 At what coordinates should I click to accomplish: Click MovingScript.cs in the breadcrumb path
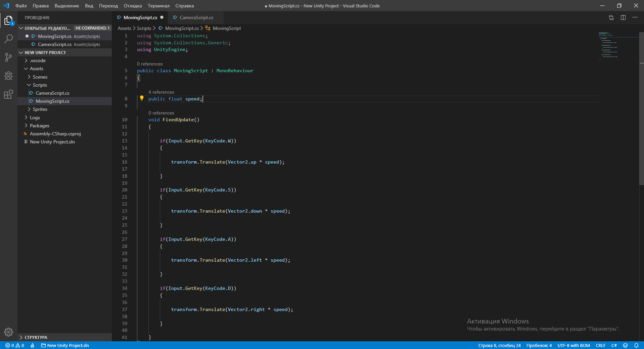click(178, 28)
